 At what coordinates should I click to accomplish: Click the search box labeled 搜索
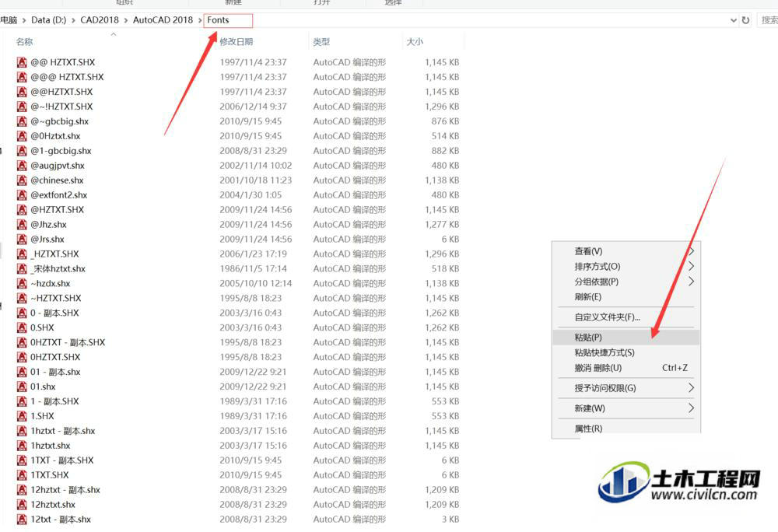click(x=768, y=20)
